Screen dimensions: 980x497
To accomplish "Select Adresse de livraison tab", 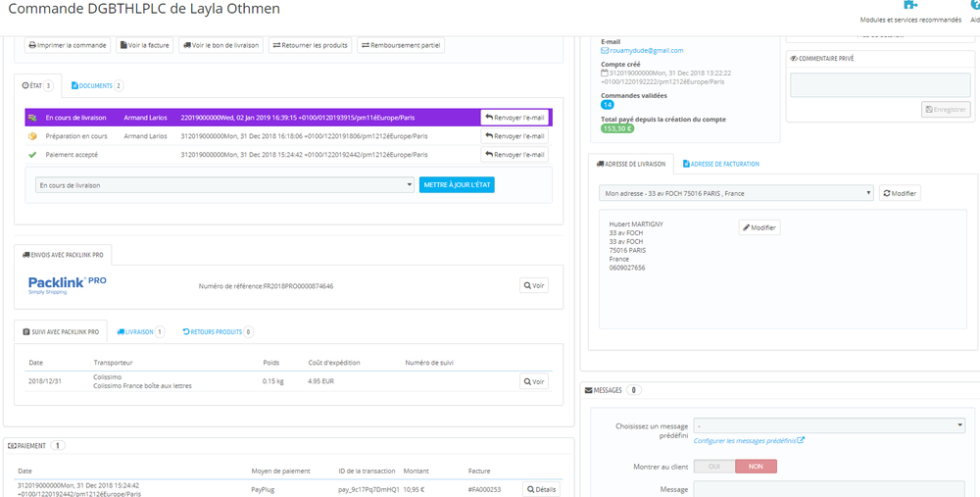I will click(x=631, y=164).
